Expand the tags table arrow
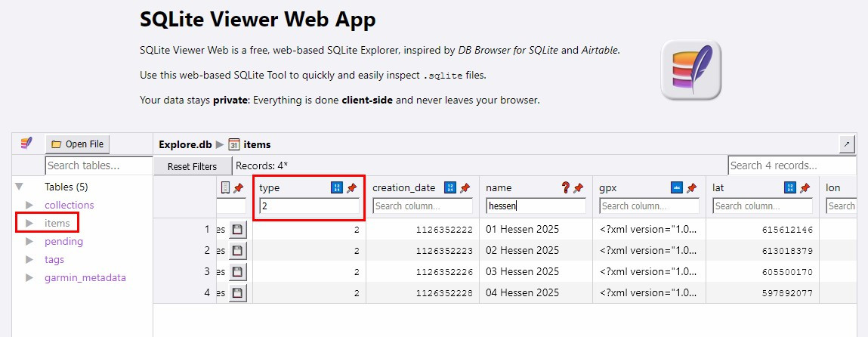Image resolution: width=868 pixels, height=337 pixels. point(29,260)
